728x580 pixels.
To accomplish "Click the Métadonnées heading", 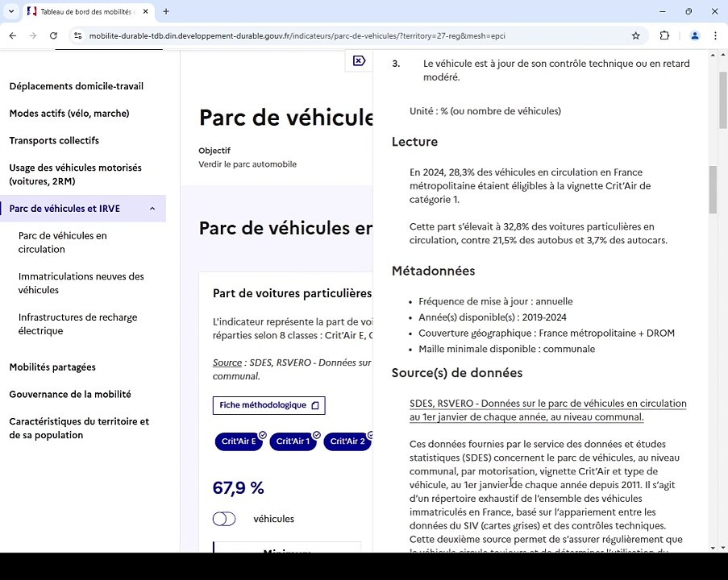I will pyautogui.click(x=433, y=271).
